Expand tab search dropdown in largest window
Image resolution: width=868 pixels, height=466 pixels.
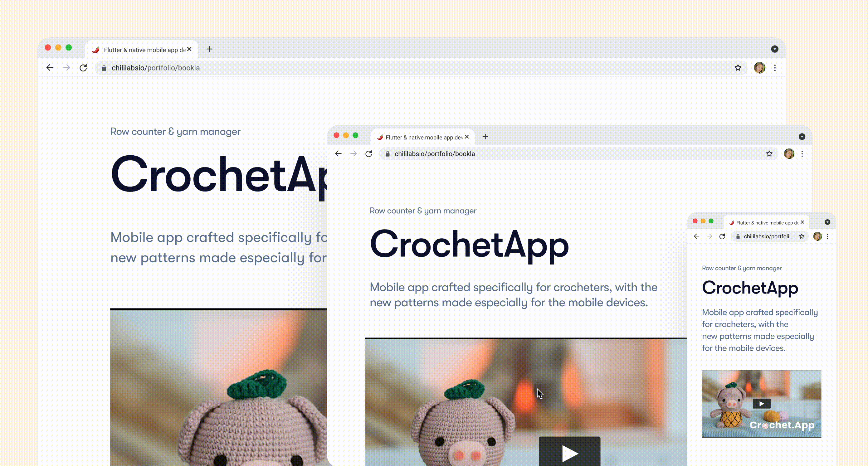pyautogui.click(x=775, y=49)
